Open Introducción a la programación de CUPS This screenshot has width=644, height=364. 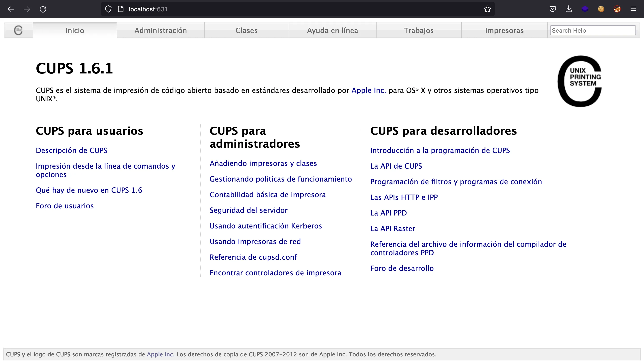pos(440,150)
